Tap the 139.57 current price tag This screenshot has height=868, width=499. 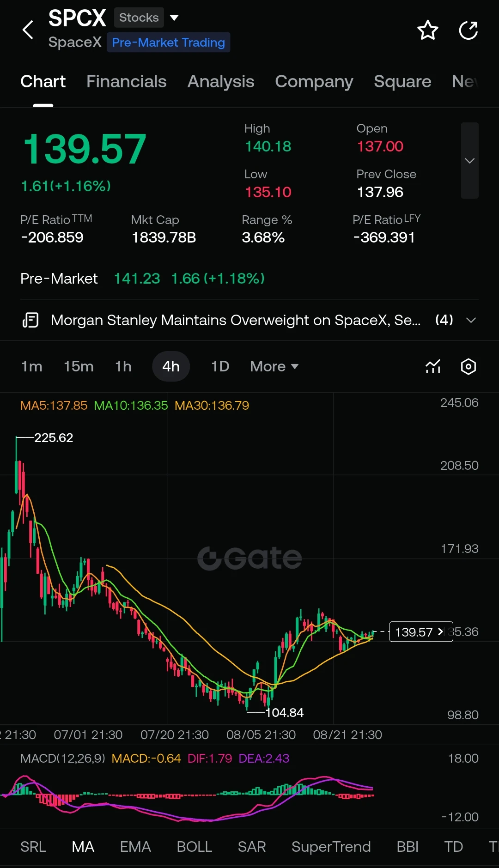coord(421,631)
